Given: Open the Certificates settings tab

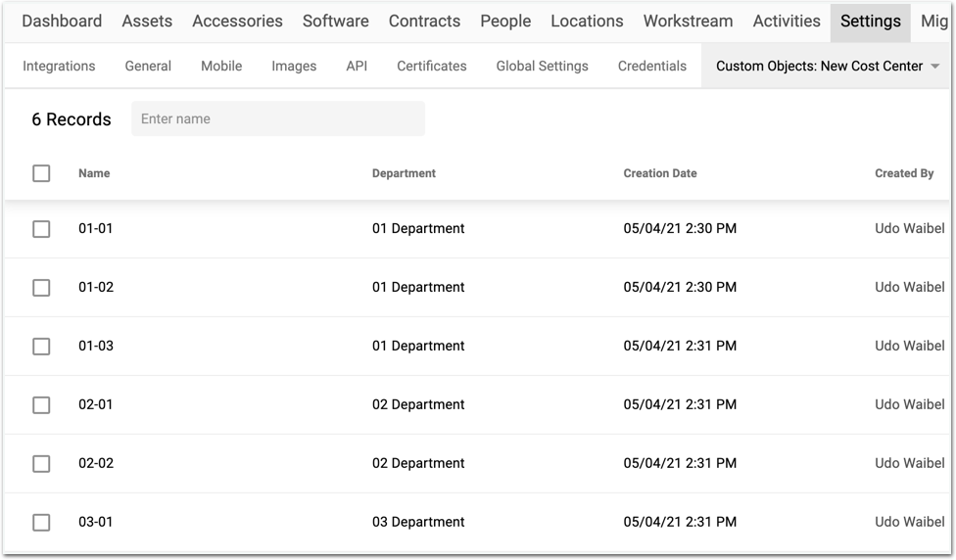Looking at the screenshot, I should 431,66.
